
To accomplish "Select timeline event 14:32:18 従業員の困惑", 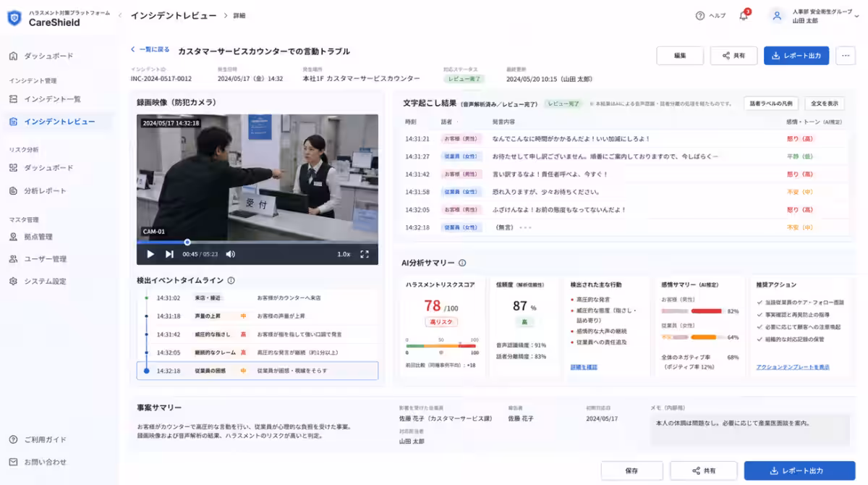I will tap(258, 371).
